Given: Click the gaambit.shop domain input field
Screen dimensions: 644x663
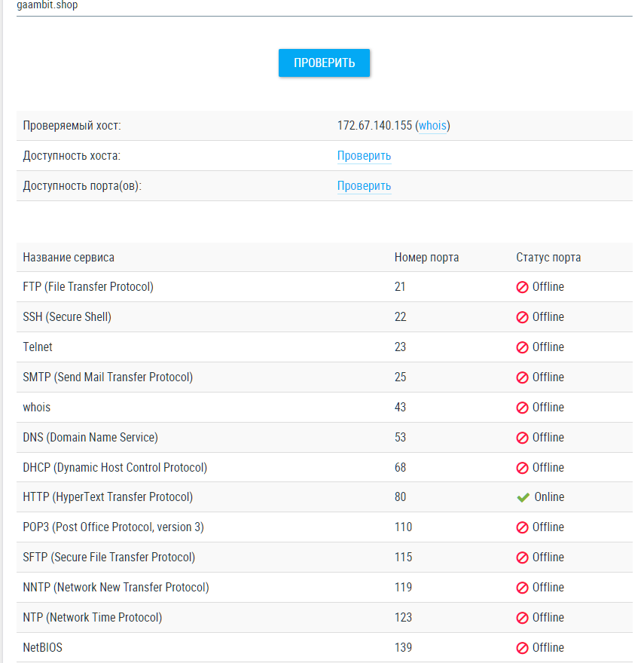Looking at the screenshot, I should pos(324,6).
